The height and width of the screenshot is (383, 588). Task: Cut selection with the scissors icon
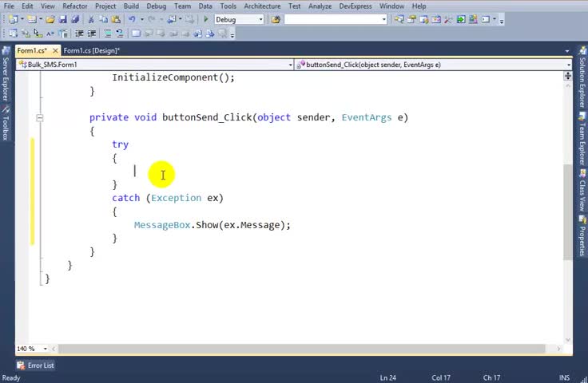[x=91, y=19]
